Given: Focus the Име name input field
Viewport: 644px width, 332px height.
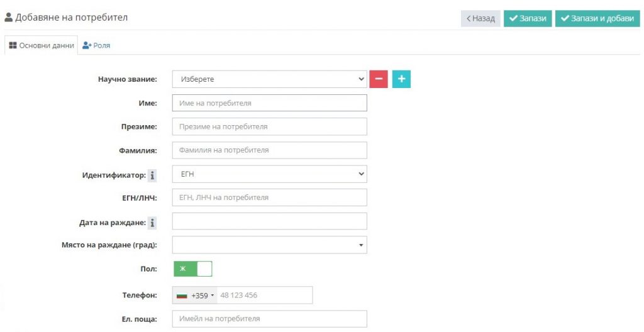Looking at the screenshot, I should coord(269,103).
